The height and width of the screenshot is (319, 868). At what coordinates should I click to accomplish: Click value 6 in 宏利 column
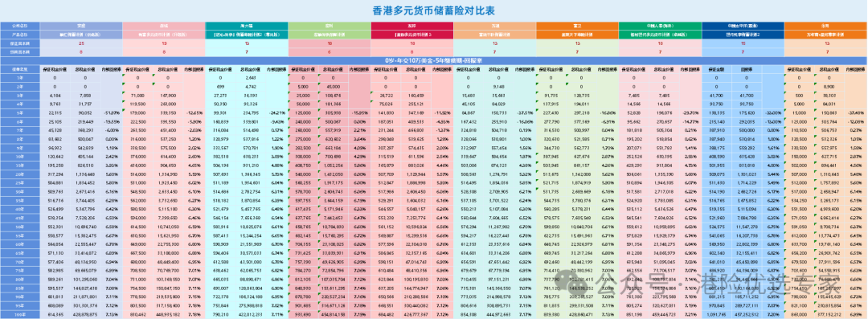pyautogui.click(x=330, y=51)
